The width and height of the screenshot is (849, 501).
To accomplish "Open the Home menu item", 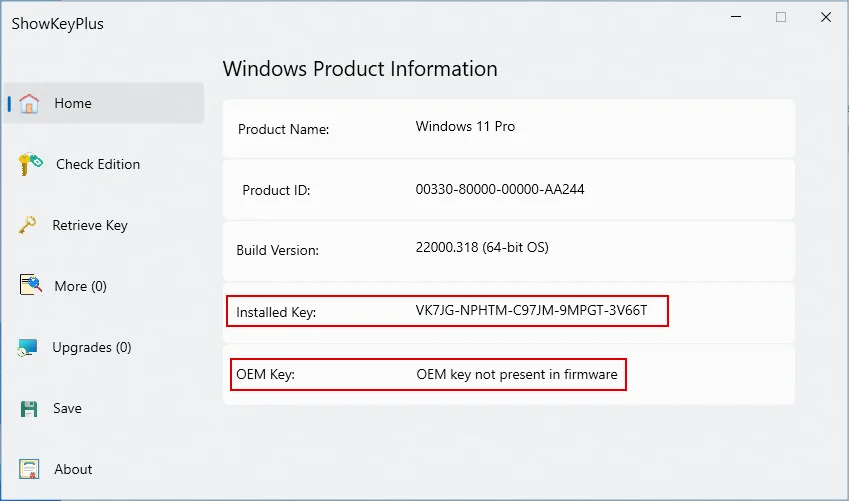I will [73, 104].
